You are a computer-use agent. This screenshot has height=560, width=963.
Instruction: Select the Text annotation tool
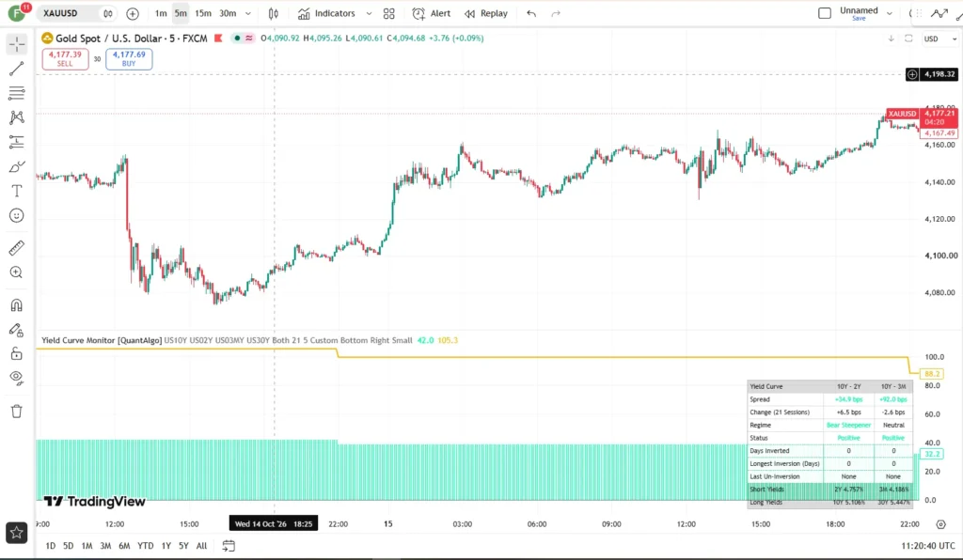(x=17, y=192)
